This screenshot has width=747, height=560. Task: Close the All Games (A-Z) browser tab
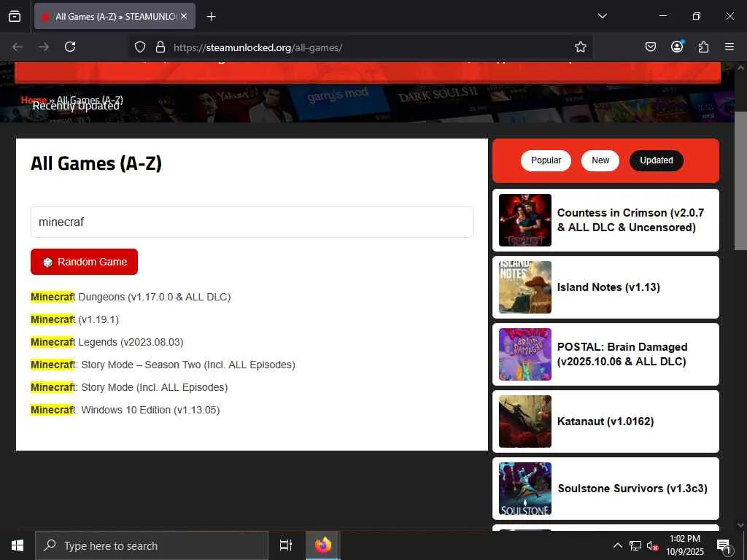(x=184, y=16)
